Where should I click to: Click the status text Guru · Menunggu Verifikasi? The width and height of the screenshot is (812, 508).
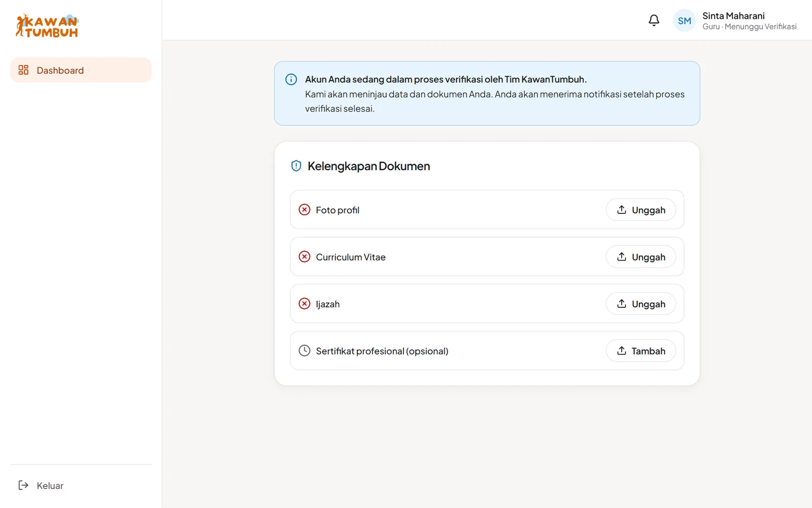click(x=749, y=27)
